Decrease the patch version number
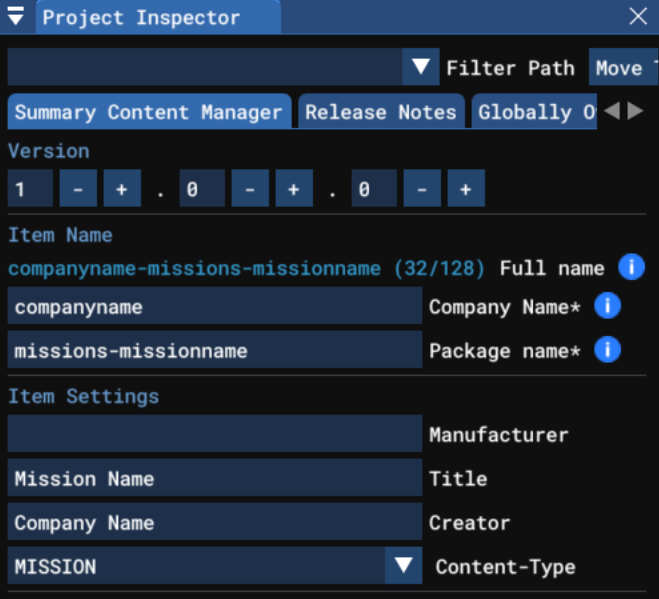This screenshot has width=659, height=599. pos(422,189)
